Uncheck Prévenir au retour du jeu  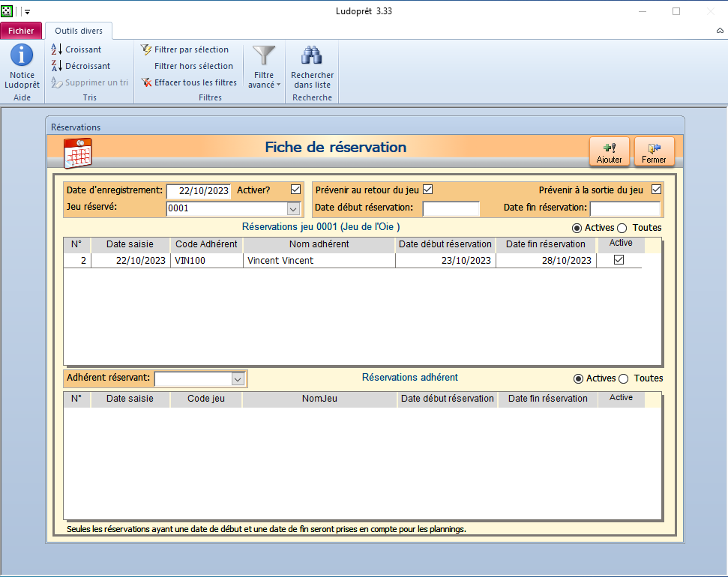click(428, 190)
